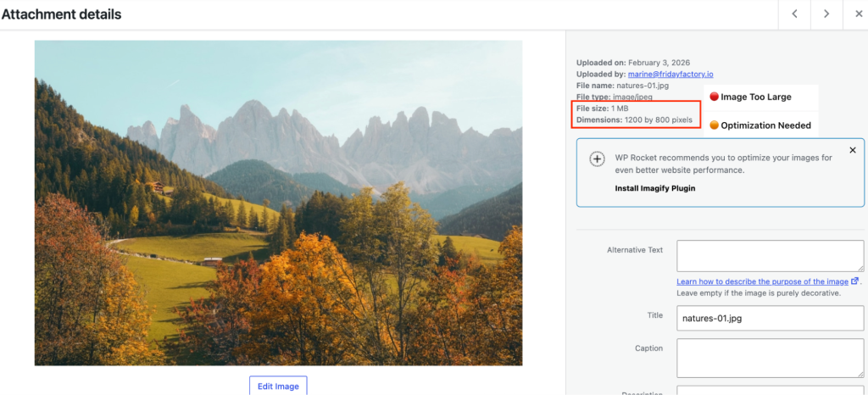868x395 pixels.
Task: Click the Description field at the bottom
Action: coord(770,390)
